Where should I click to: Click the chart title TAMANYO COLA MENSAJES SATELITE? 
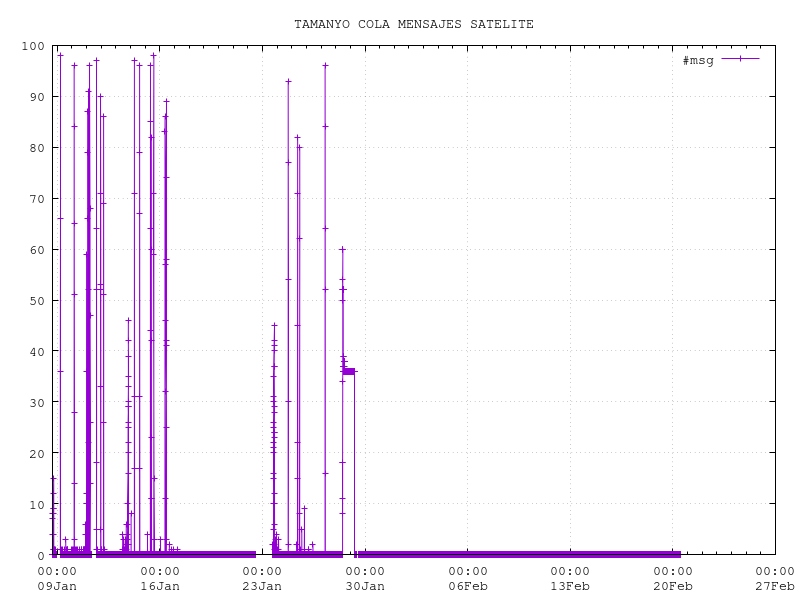[414, 24]
